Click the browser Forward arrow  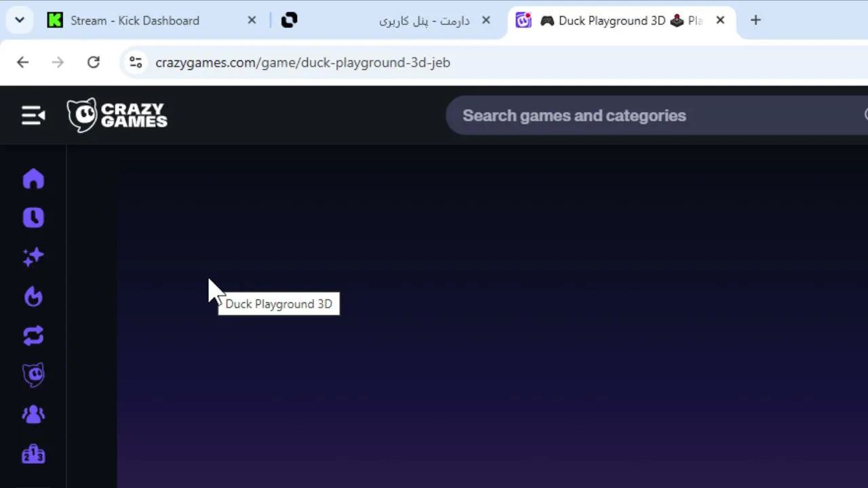[58, 62]
